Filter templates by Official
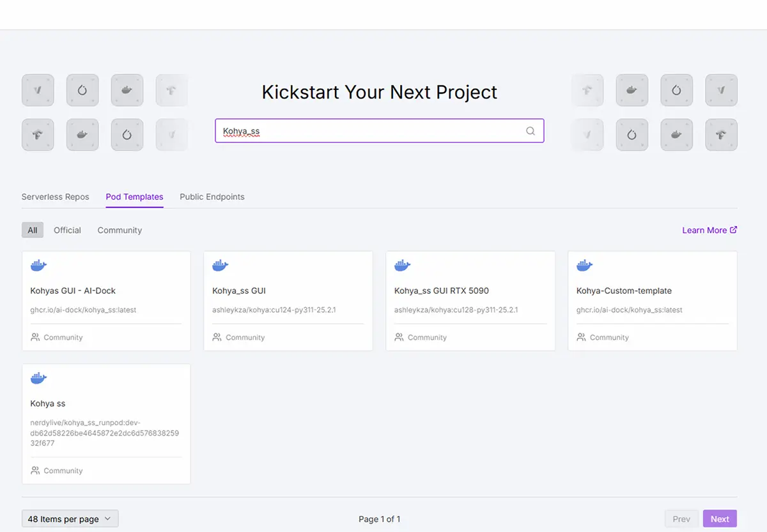The width and height of the screenshot is (767, 532). (x=67, y=230)
